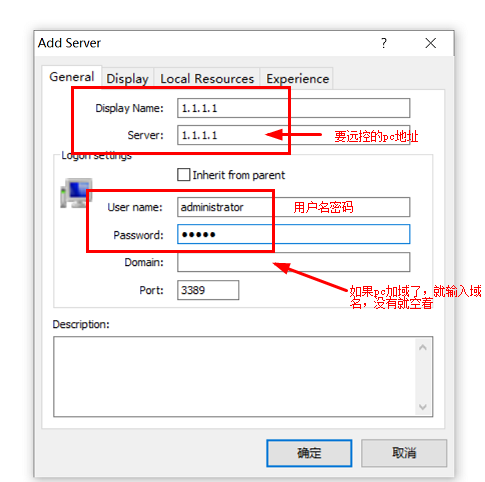Open the Local Resources tab
Image resolution: width=485 pixels, height=482 pixels.
pos(207,79)
